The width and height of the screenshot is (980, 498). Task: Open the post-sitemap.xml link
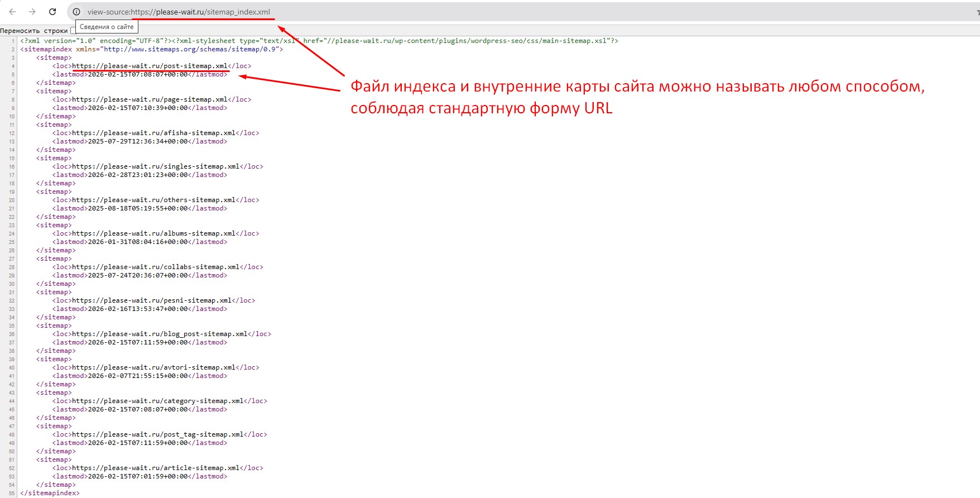coord(150,66)
